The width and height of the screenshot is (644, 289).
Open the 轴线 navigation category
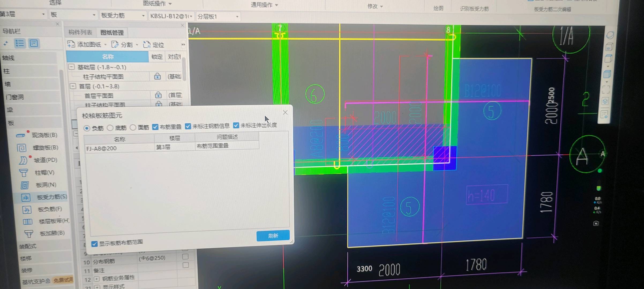[x=29, y=58]
